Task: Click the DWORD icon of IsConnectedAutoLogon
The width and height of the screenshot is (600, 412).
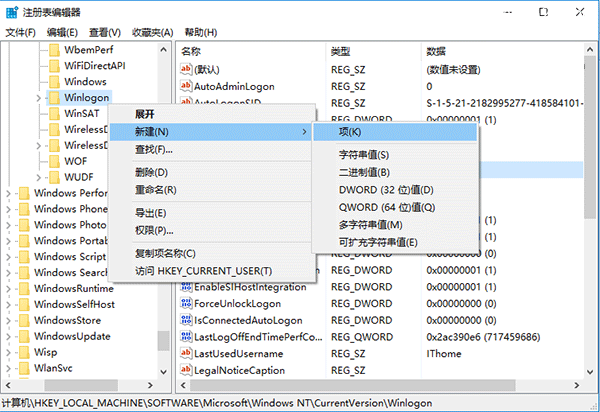Action: pyautogui.click(x=186, y=320)
